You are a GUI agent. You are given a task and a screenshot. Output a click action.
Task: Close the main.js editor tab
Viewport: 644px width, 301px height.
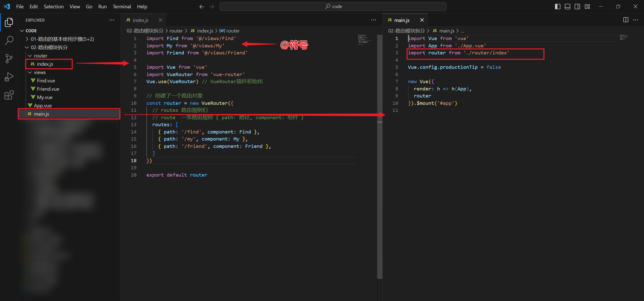[422, 20]
